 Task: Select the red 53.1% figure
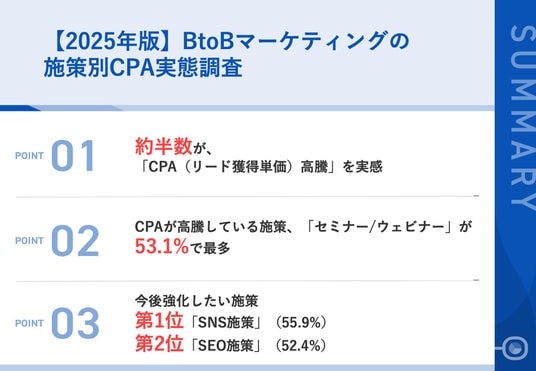[x=162, y=246]
